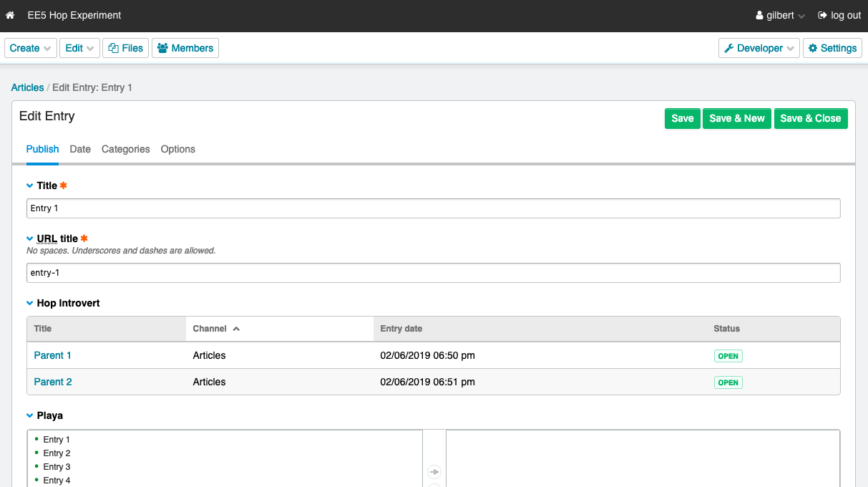Open the Files button
This screenshot has width=868, height=487.
coord(126,48)
